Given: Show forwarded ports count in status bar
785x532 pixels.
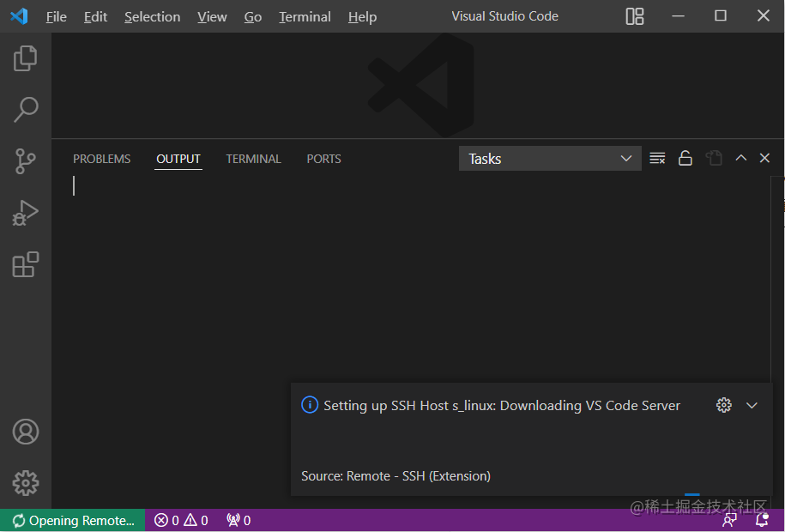Looking at the screenshot, I should (x=239, y=521).
